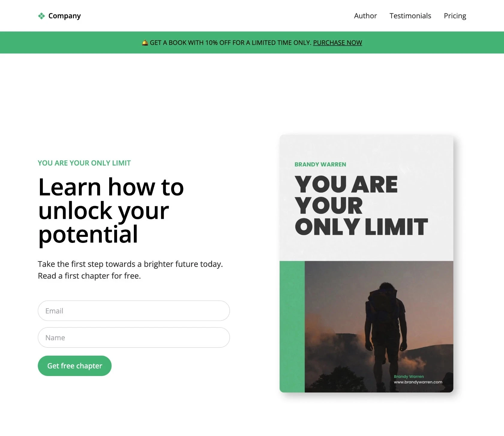Click the 'Take the first step' paragraph
The width and height of the screenshot is (504, 436).
(130, 270)
